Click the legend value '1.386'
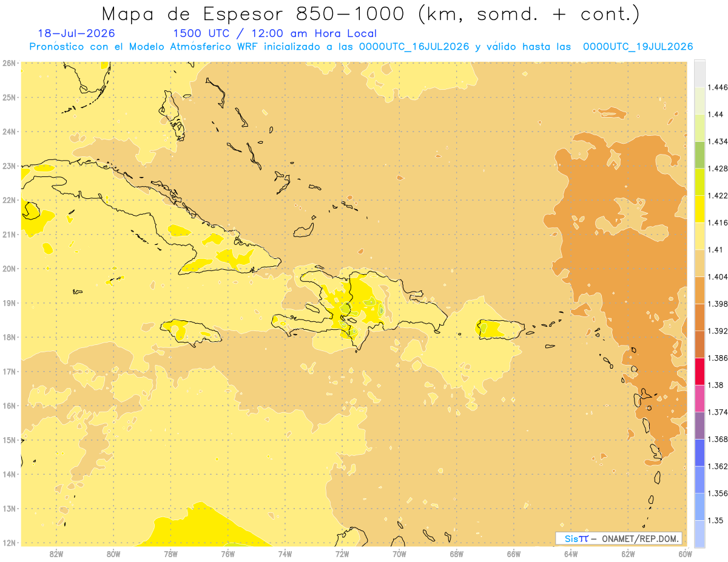Image resolution: width=728 pixels, height=562 pixels. [718, 358]
